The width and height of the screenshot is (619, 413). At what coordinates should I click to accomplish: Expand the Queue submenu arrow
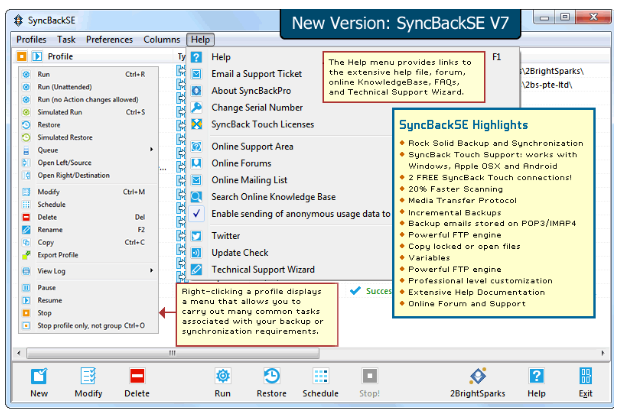point(151,150)
